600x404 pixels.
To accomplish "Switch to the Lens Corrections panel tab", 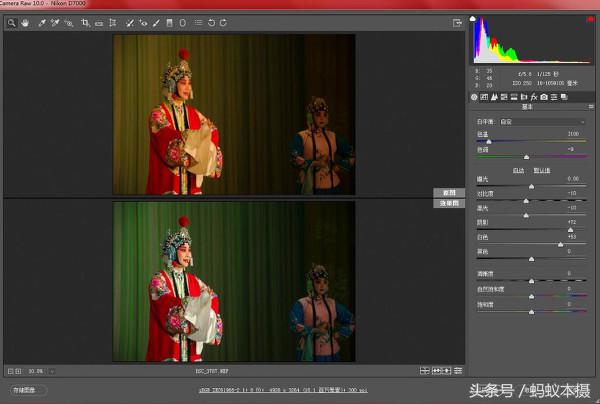I will tap(524, 97).
